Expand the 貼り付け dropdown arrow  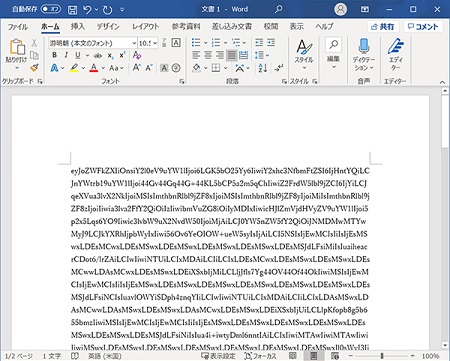pos(17,68)
